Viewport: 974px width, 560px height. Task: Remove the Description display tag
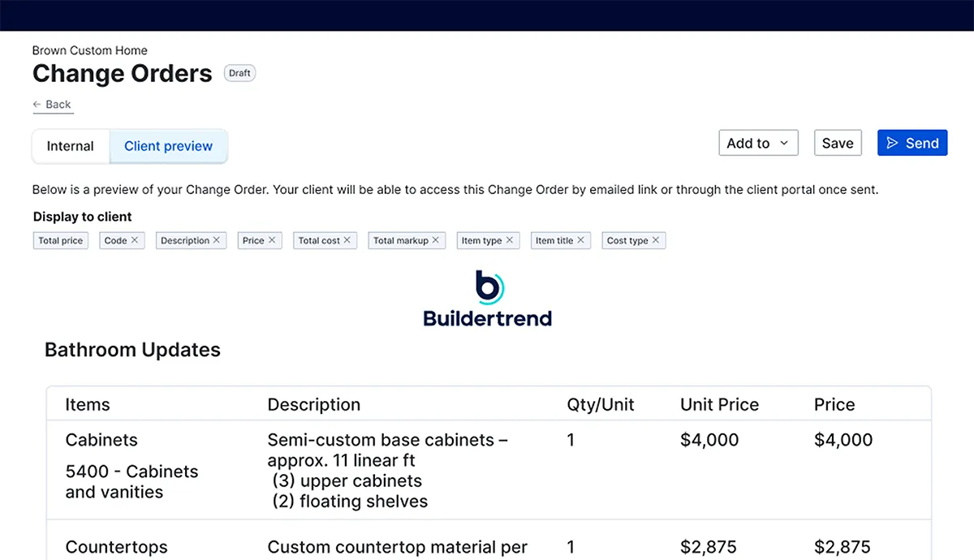[217, 240]
